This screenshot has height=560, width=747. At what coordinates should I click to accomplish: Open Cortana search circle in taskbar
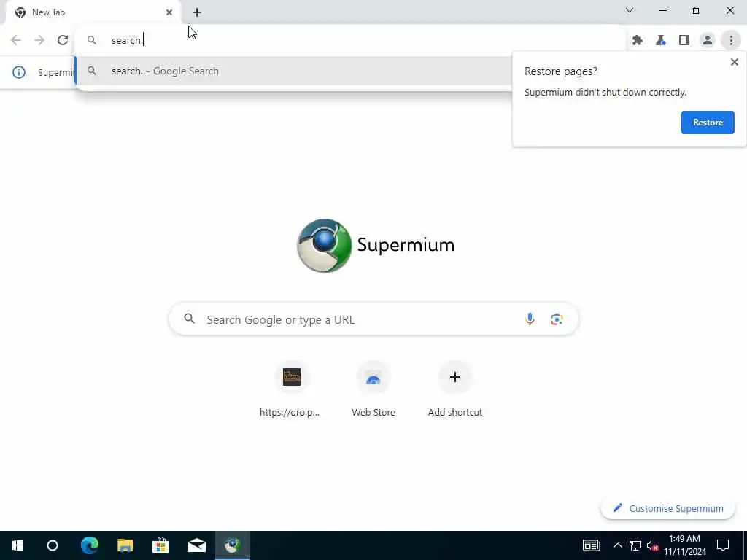point(53,545)
